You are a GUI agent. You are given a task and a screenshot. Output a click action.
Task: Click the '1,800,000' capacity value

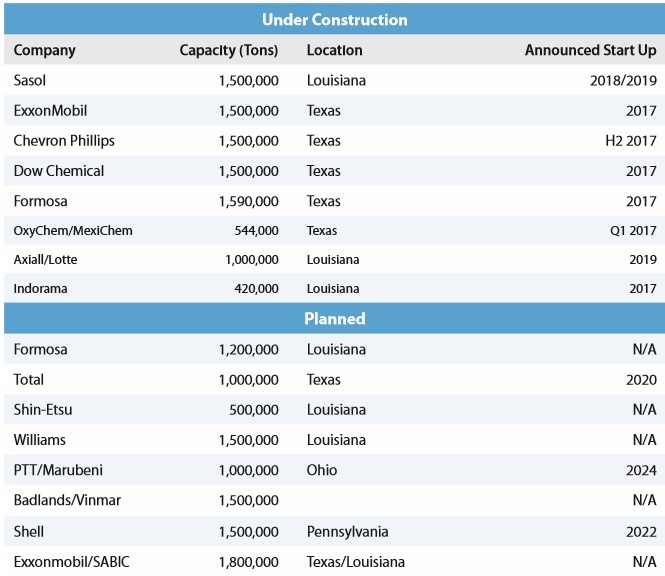(249, 562)
